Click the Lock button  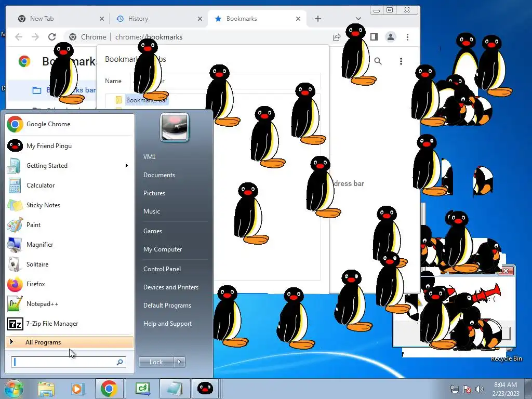[x=156, y=362]
